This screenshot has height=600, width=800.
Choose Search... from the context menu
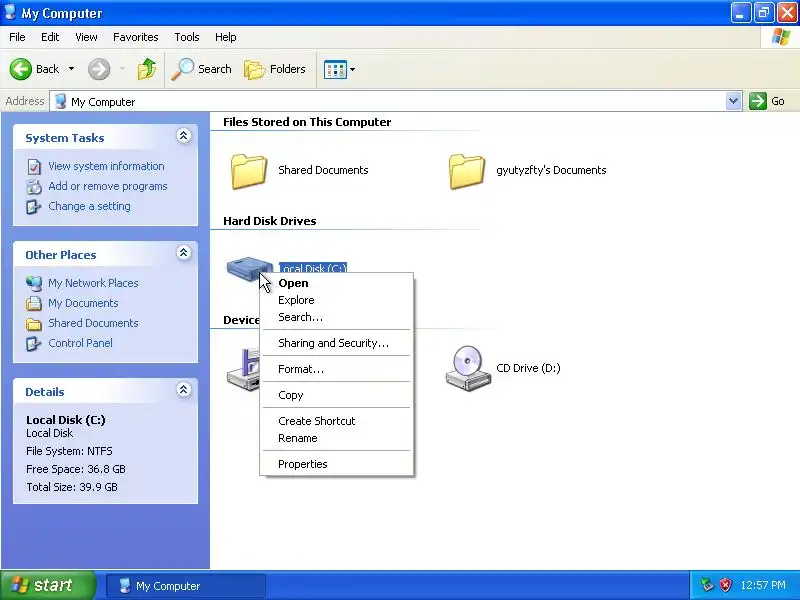[x=337, y=317]
